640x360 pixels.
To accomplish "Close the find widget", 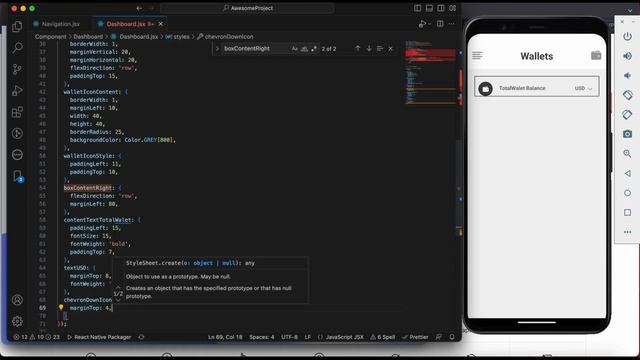I will click(x=391, y=49).
